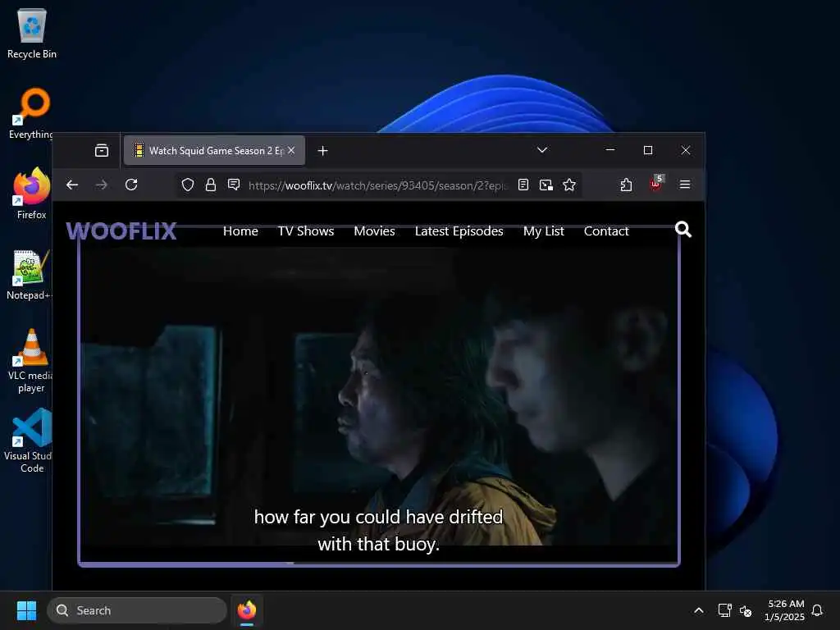The image size is (840, 630).
Task: Open Firefox hamburger application menu
Action: tap(685, 185)
